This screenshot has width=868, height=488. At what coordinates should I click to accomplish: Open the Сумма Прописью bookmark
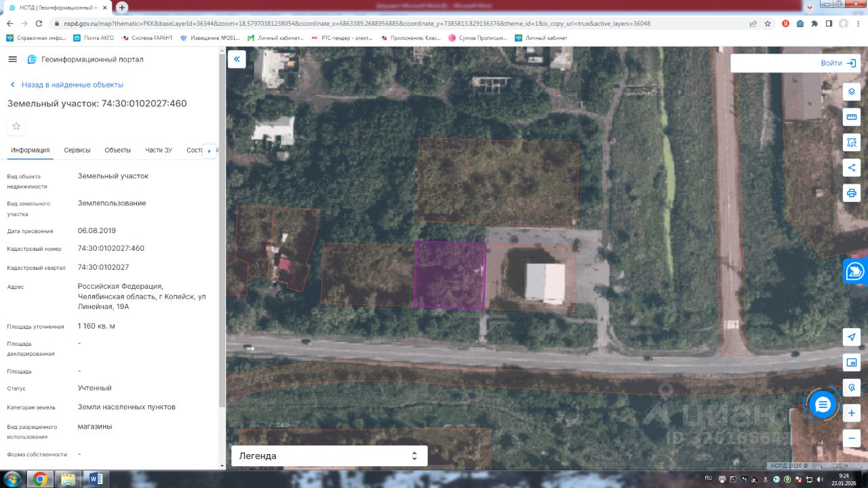[477, 38]
